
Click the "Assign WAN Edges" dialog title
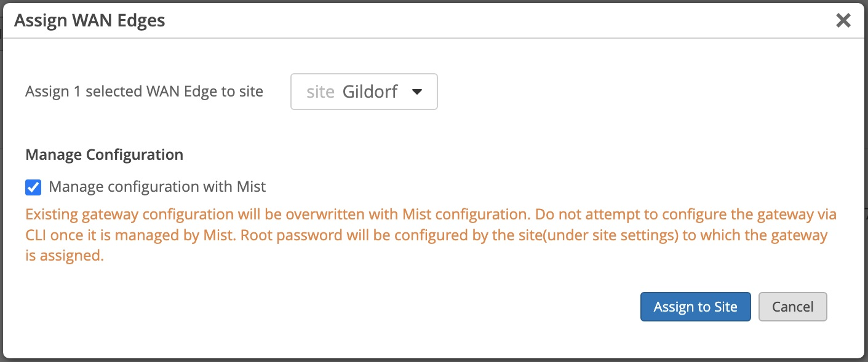click(90, 20)
